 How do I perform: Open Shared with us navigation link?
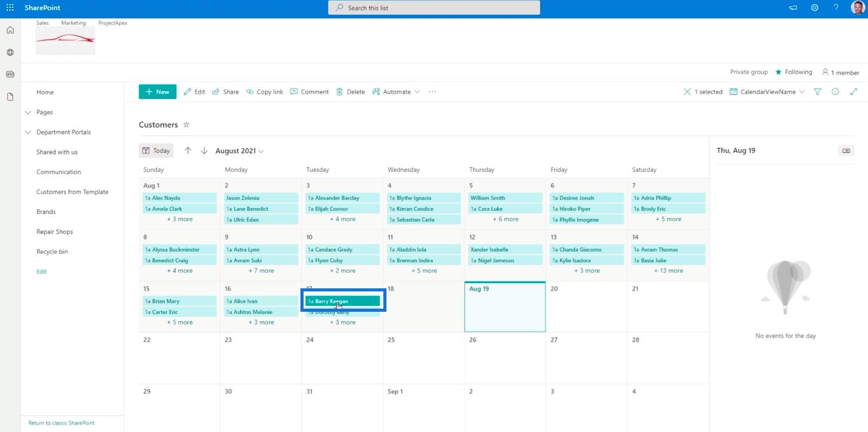[57, 152]
